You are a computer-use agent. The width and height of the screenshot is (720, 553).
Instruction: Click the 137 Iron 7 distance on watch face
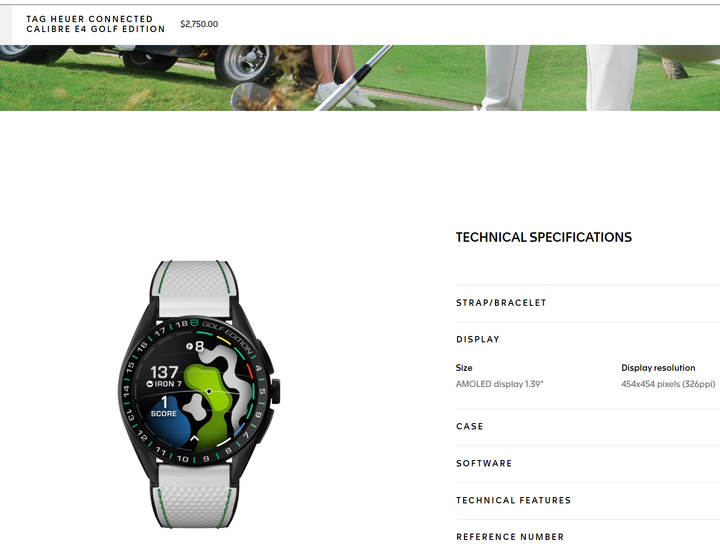click(164, 376)
